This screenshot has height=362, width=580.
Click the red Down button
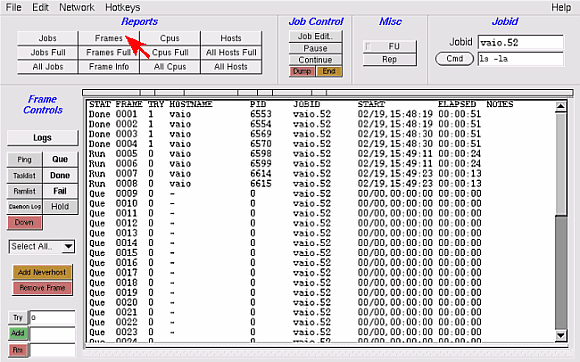tap(24, 223)
